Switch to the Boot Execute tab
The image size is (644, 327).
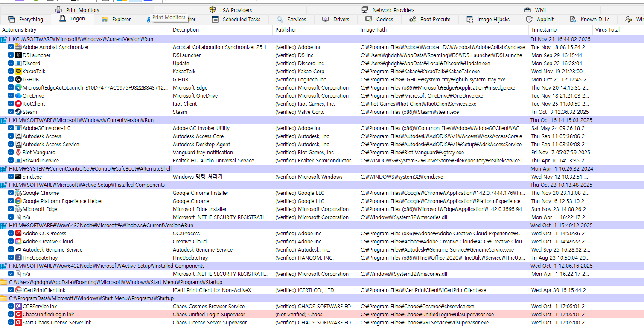click(430, 19)
